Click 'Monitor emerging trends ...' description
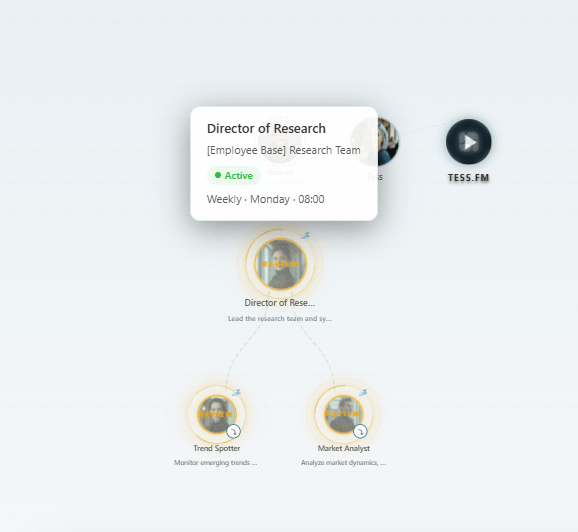 pos(216,463)
